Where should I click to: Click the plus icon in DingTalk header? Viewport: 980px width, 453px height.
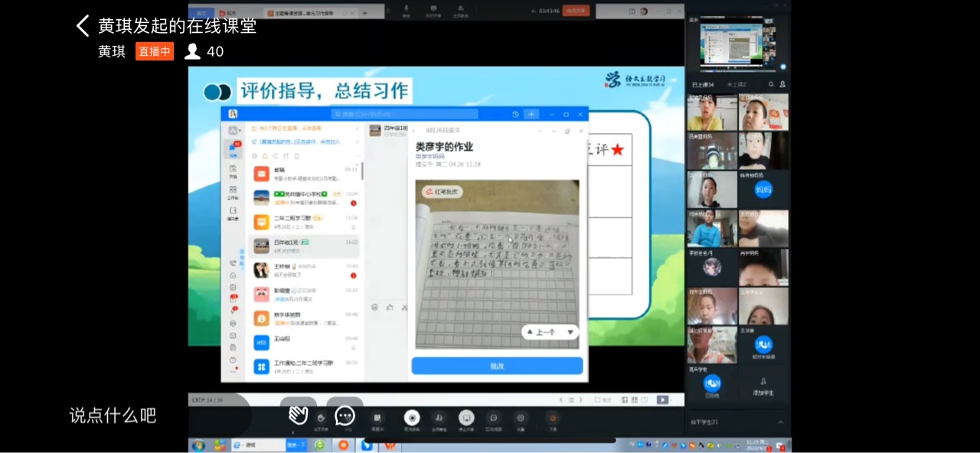click(x=531, y=114)
